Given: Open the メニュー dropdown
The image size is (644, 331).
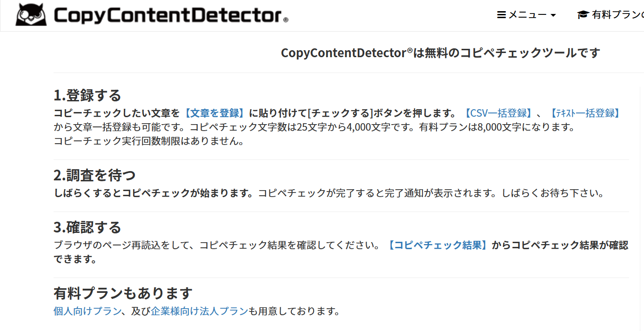Looking at the screenshot, I should pyautogui.click(x=527, y=15).
